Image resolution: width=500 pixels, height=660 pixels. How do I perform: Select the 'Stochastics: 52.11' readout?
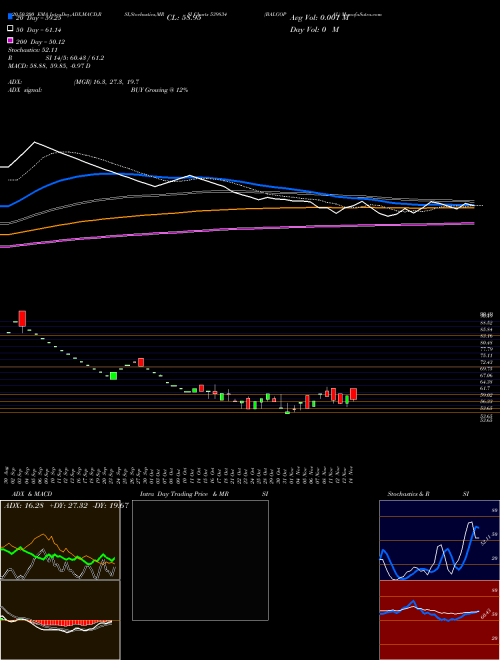pyautogui.click(x=32, y=50)
